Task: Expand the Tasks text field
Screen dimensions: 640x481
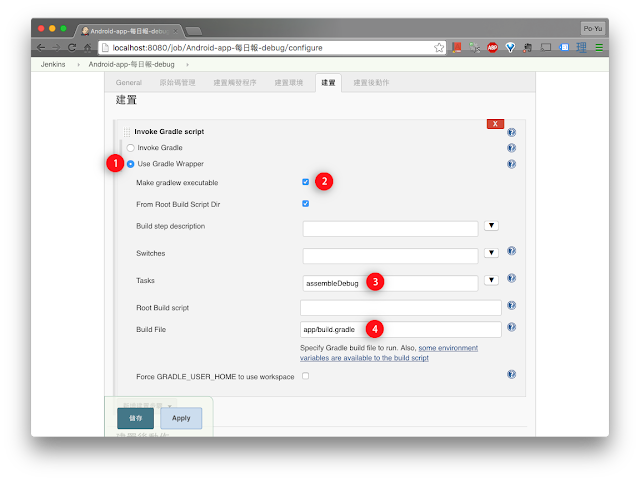Action: (491, 280)
